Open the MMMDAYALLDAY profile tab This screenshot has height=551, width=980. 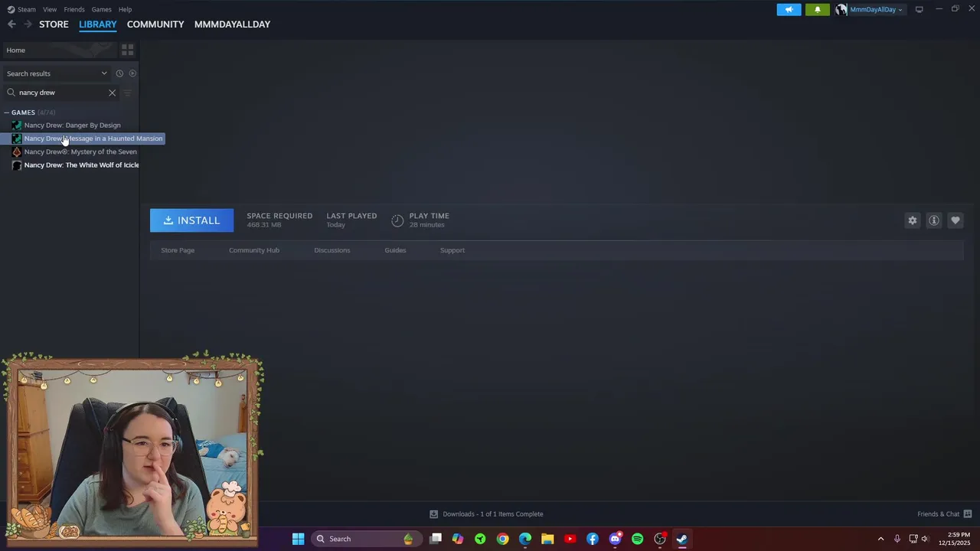click(x=232, y=24)
